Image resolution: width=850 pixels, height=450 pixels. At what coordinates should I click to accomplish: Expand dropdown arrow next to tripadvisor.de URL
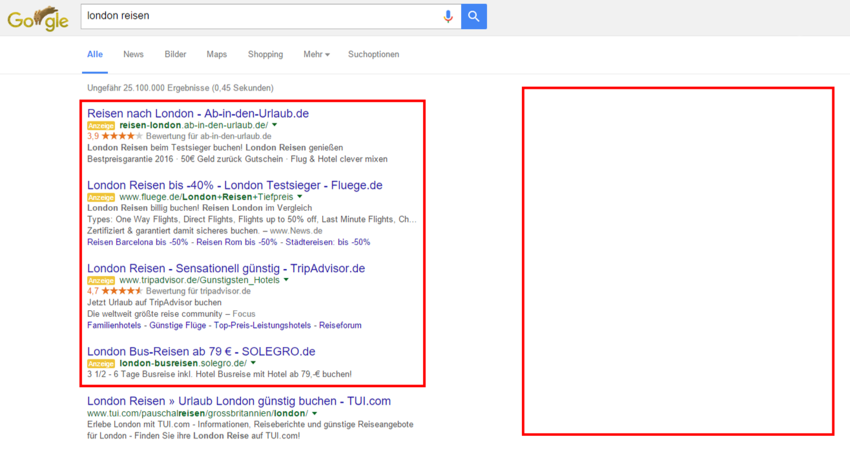(286, 280)
